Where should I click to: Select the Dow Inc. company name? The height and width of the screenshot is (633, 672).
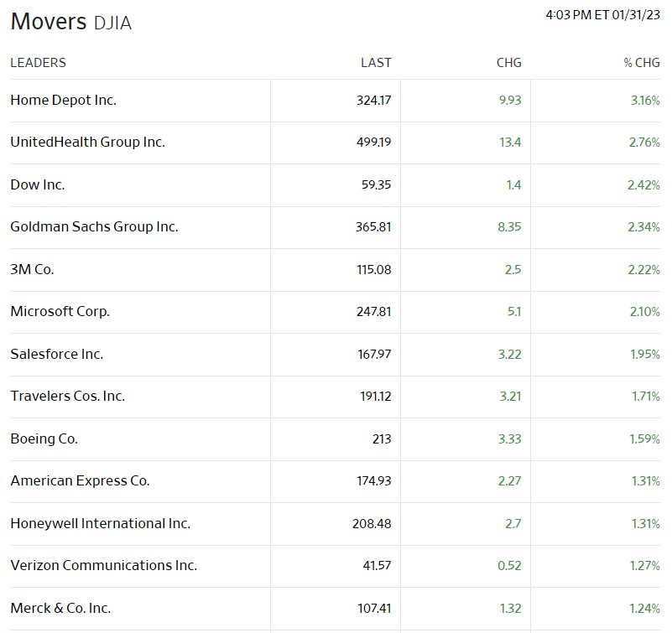[x=38, y=184]
